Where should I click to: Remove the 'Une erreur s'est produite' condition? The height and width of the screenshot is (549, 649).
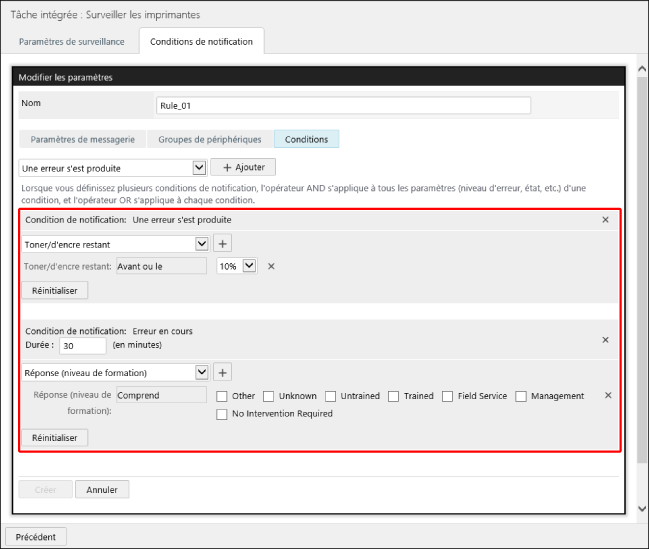pyautogui.click(x=605, y=219)
